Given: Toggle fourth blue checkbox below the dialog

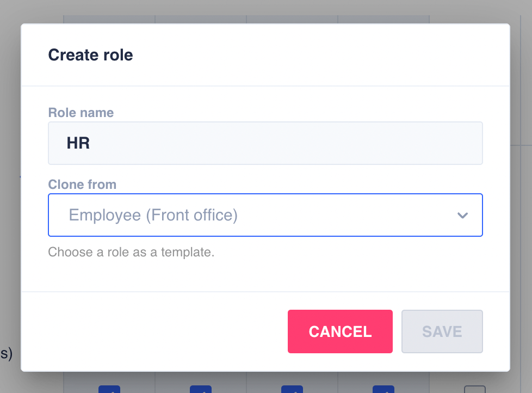Looking at the screenshot, I should tap(383, 389).
